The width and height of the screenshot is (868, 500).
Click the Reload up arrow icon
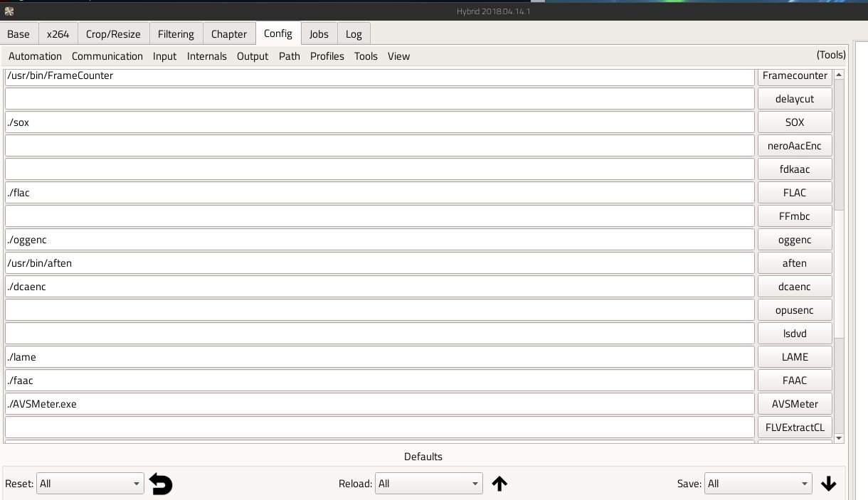pos(499,484)
